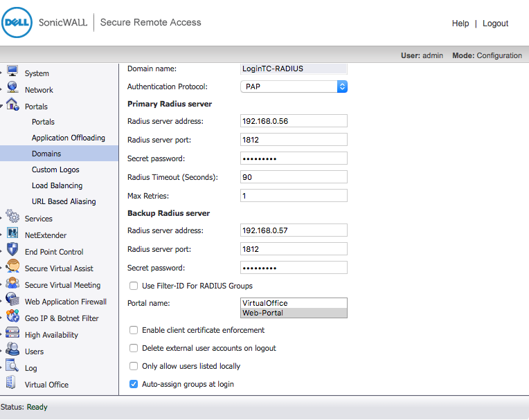529x420 pixels.
Task: Select the Domains submenu item
Action: [x=46, y=154]
